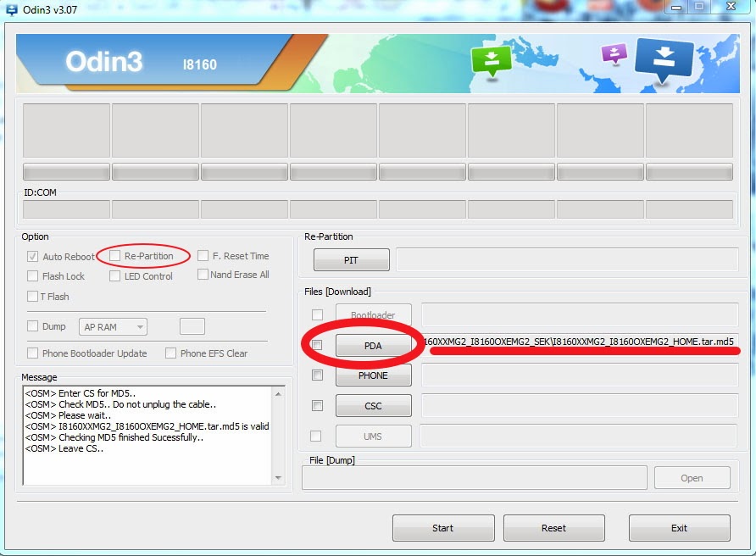Click the PHONE file button

click(x=373, y=375)
